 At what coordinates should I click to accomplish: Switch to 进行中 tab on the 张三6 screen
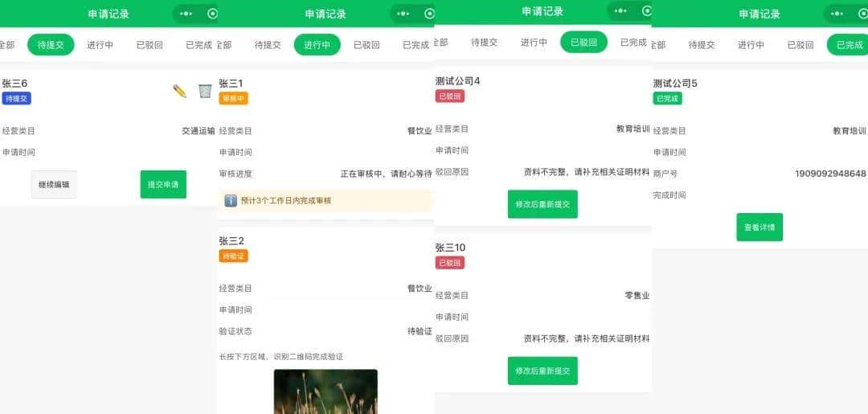point(100,45)
